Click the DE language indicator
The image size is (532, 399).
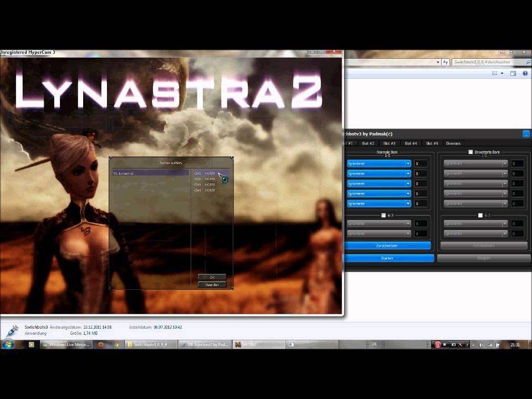pyautogui.click(x=374, y=344)
